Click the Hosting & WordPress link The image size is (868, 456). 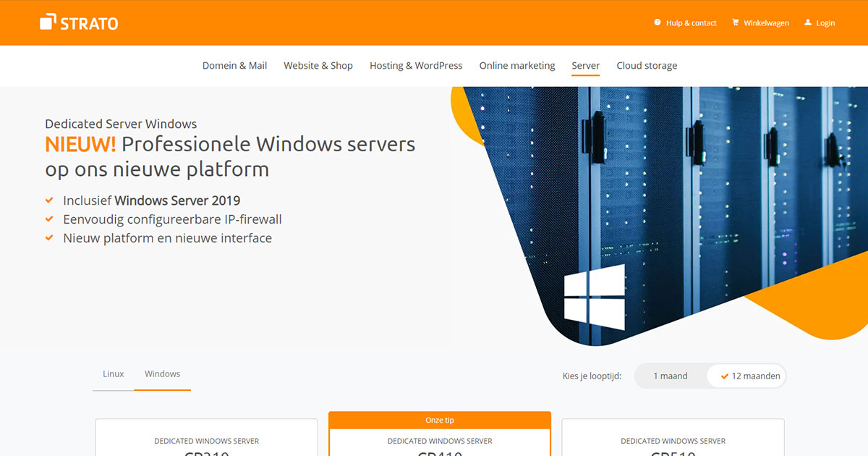coord(416,65)
